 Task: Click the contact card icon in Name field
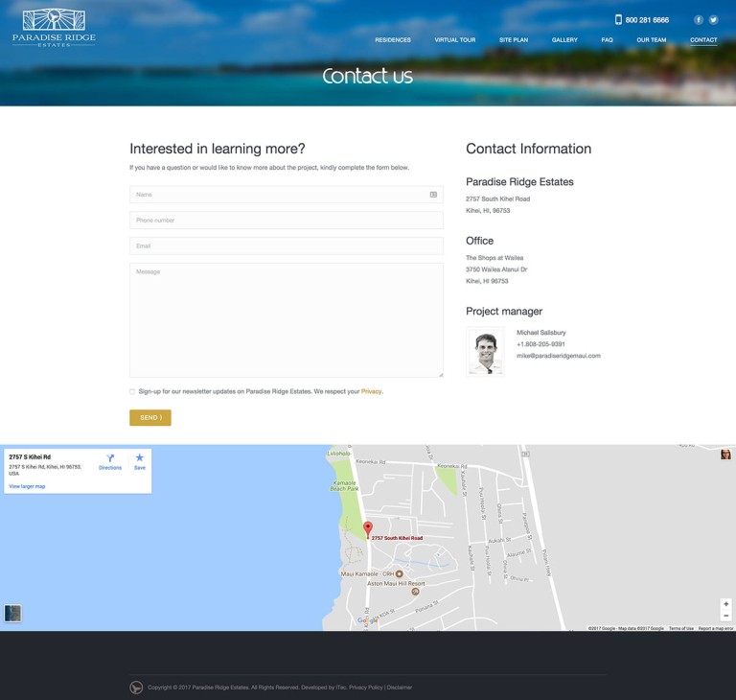click(x=433, y=195)
